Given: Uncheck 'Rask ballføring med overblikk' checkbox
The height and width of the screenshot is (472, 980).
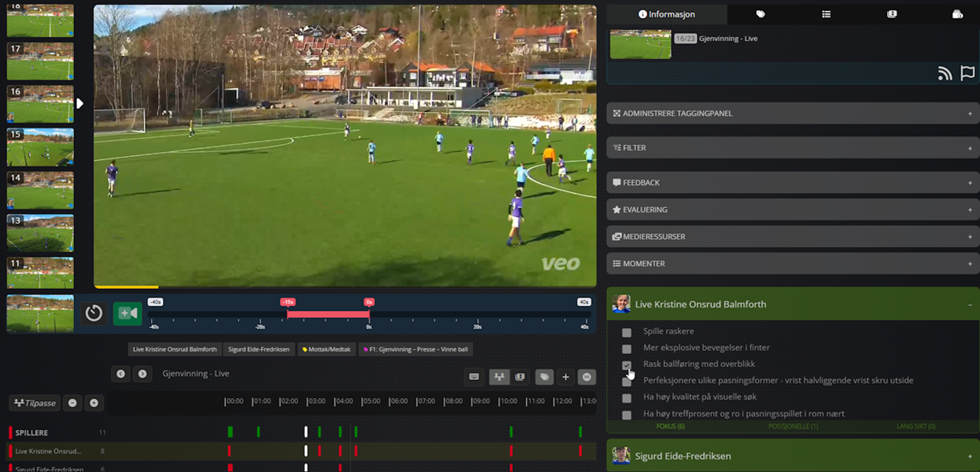Looking at the screenshot, I should 627,365.
